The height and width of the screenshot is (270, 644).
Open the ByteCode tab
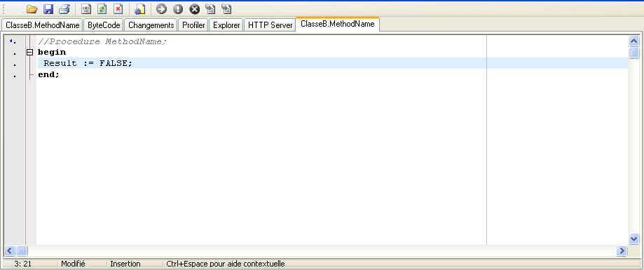tap(104, 25)
